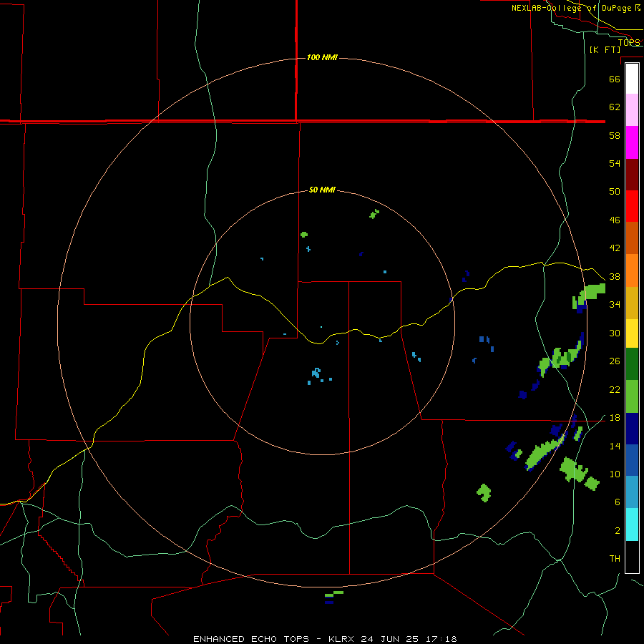Click the dark orange legend swatch

point(632,238)
